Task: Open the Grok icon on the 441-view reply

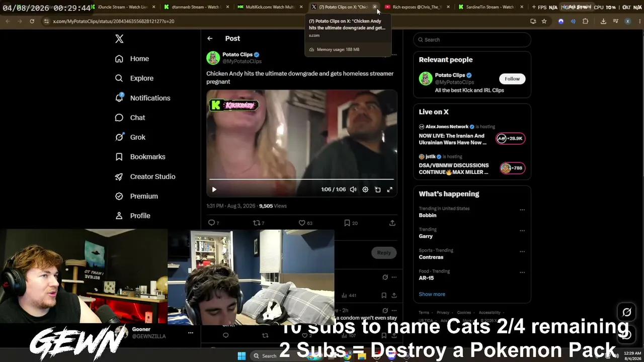Action: [x=385, y=277]
